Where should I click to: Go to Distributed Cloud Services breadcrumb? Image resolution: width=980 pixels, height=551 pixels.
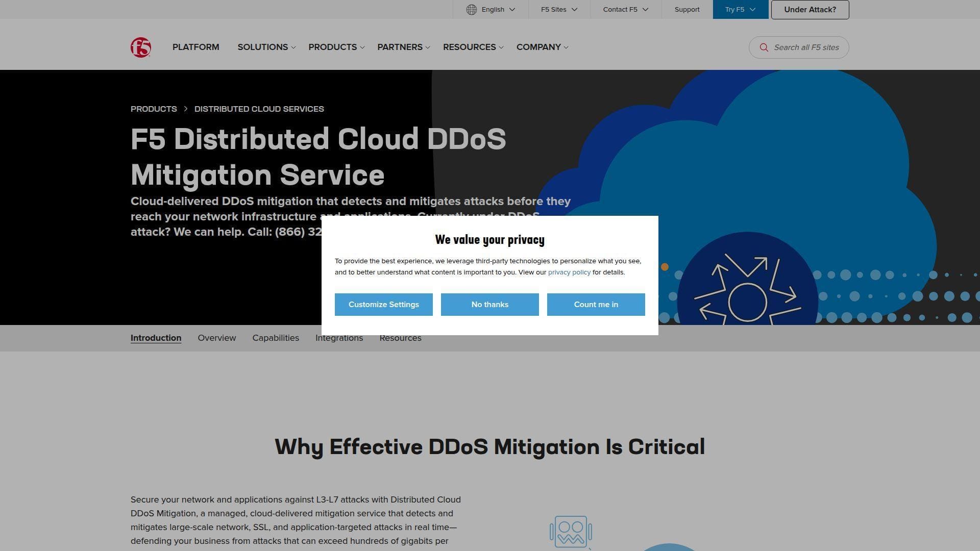(x=259, y=109)
